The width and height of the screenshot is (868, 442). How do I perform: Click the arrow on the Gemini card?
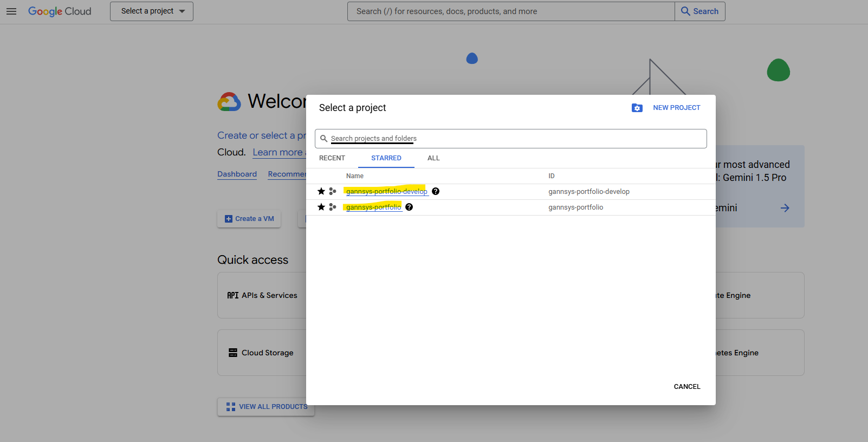(785, 208)
